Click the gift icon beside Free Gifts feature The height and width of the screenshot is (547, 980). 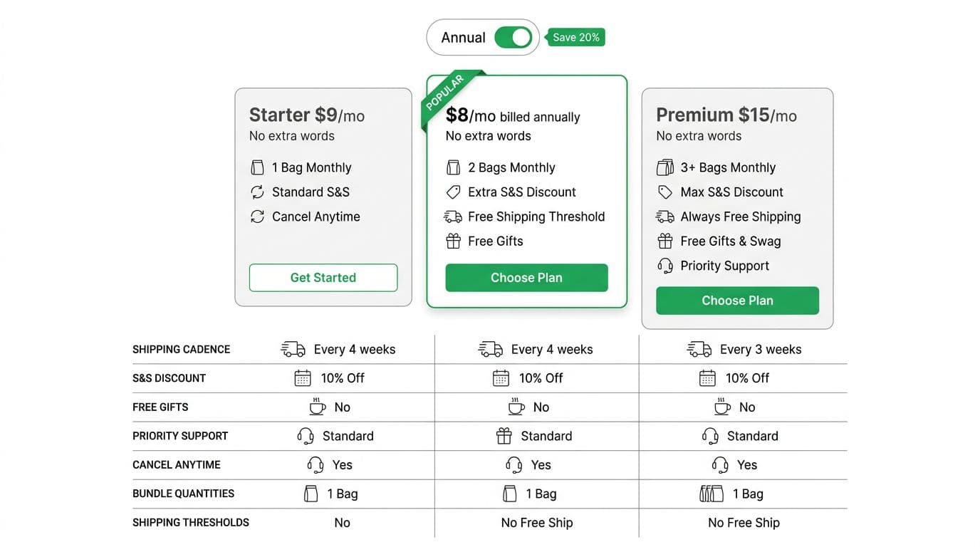point(453,241)
